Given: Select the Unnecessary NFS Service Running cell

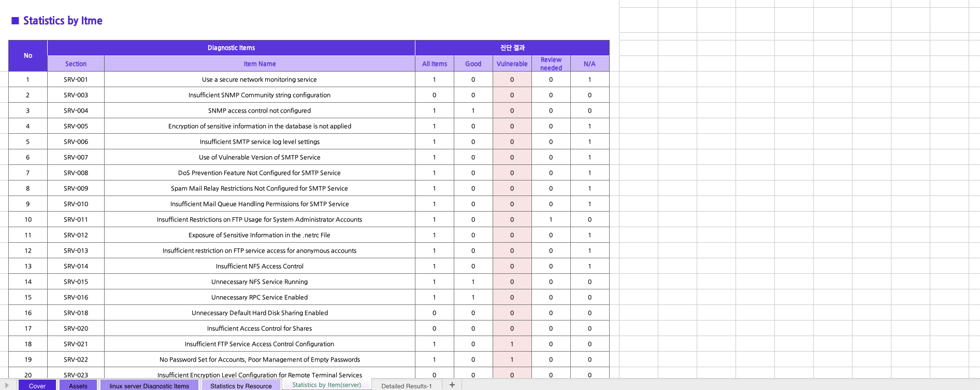Looking at the screenshot, I should coord(260,282).
